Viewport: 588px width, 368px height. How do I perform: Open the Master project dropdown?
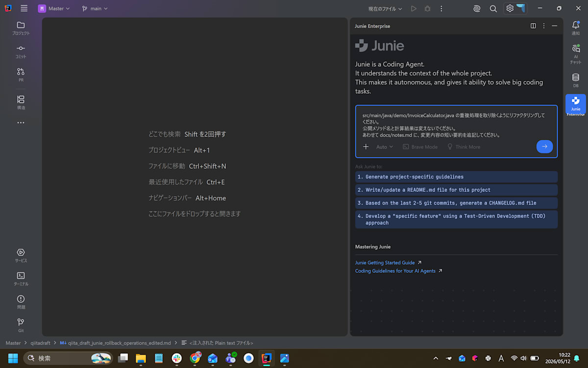click(x=54, y=8)
